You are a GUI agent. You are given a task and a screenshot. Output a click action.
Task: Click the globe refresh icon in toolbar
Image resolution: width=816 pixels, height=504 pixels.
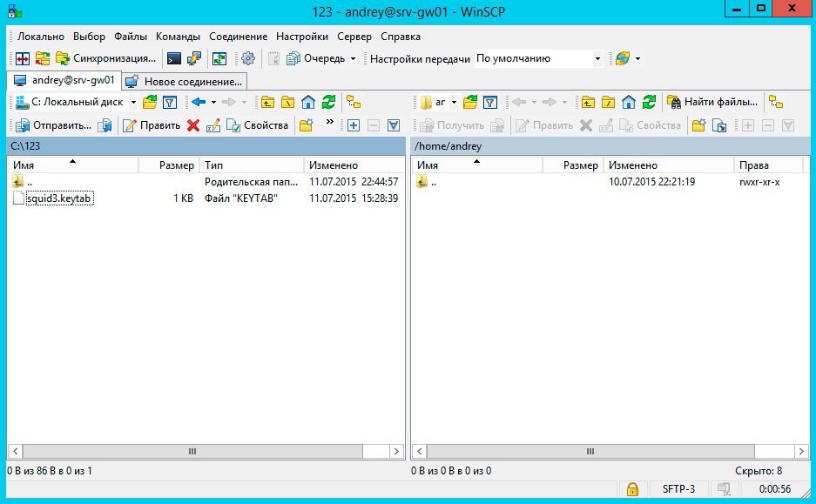pyautogui.click(x=623, y=59)
